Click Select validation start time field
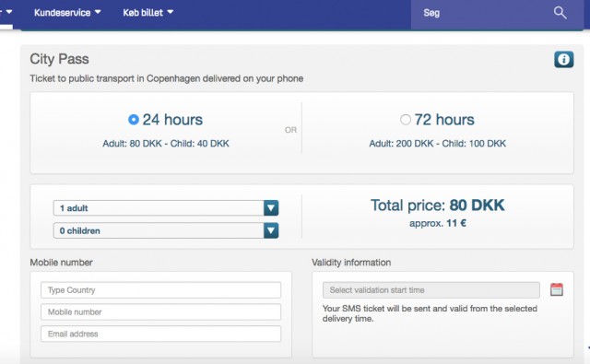This screenshot has height=364, width=590. tap(431, 290)
